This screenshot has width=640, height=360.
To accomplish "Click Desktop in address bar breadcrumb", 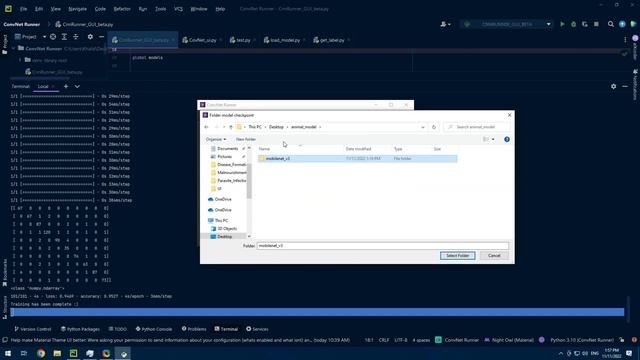I will click(x=276, y=127).
